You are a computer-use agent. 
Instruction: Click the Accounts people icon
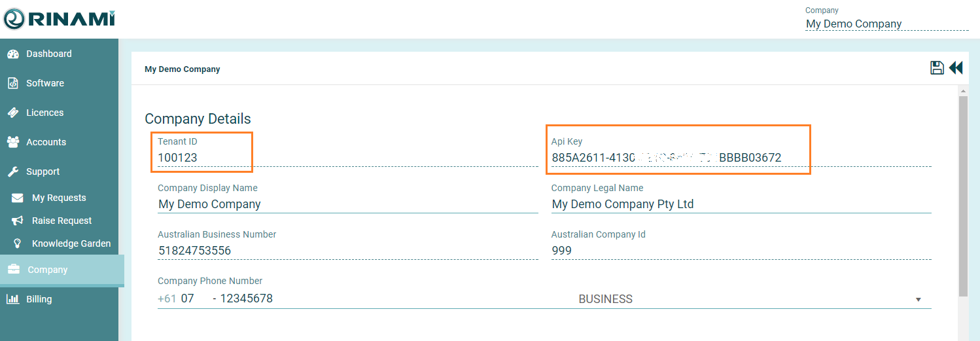[13, 142]
